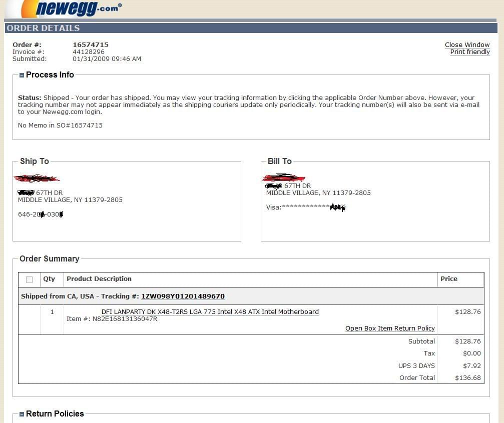Select the invoice number 44128296
Viewport: 504px width, 423px height.
pyautogui.click(x=89, y=51)
